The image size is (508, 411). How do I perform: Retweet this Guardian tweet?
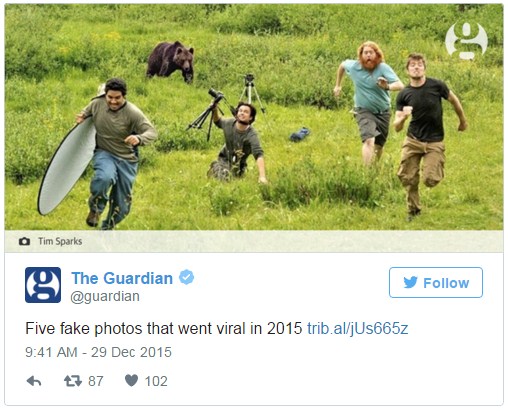[73, 381]
